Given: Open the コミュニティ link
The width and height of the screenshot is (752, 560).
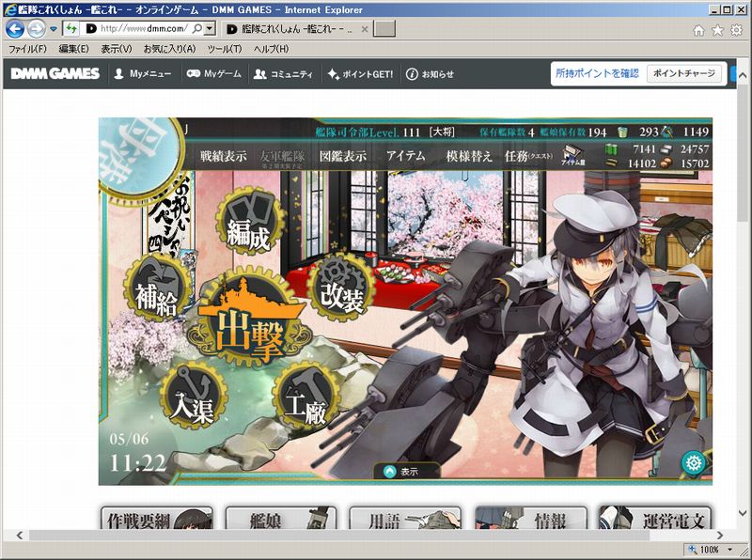Looking at the screenshot, I should click(x=283, y=74).
